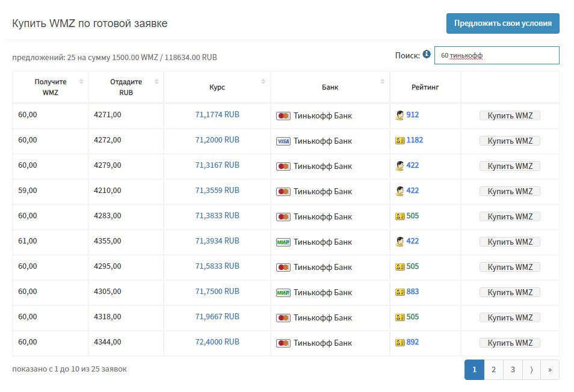Click passport icon in the 4318,00 row

(400, 317)
